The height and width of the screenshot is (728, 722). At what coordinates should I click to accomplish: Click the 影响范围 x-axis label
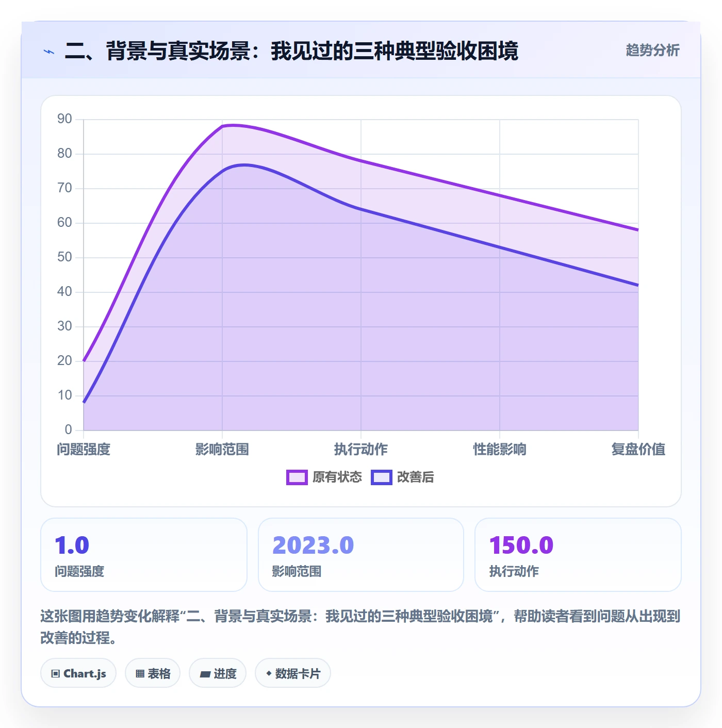(x=222, y=450)
